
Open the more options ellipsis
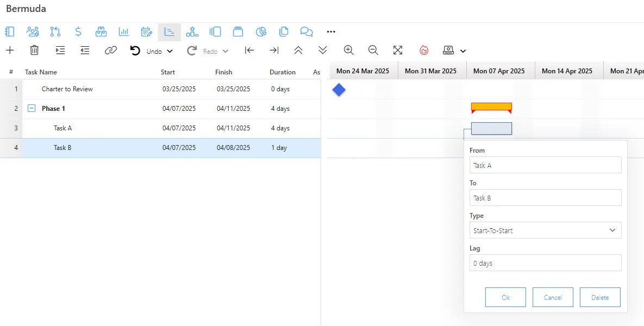click(x=331, y=32)
